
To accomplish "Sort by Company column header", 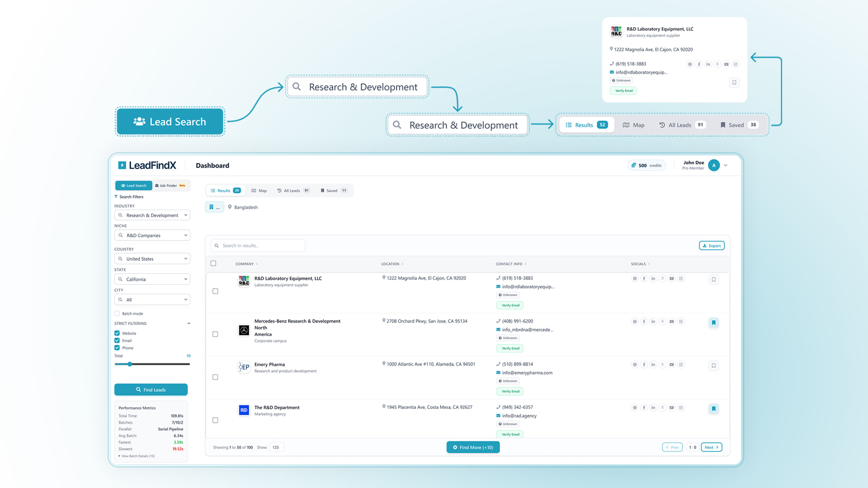I will (x=246, y=264).
